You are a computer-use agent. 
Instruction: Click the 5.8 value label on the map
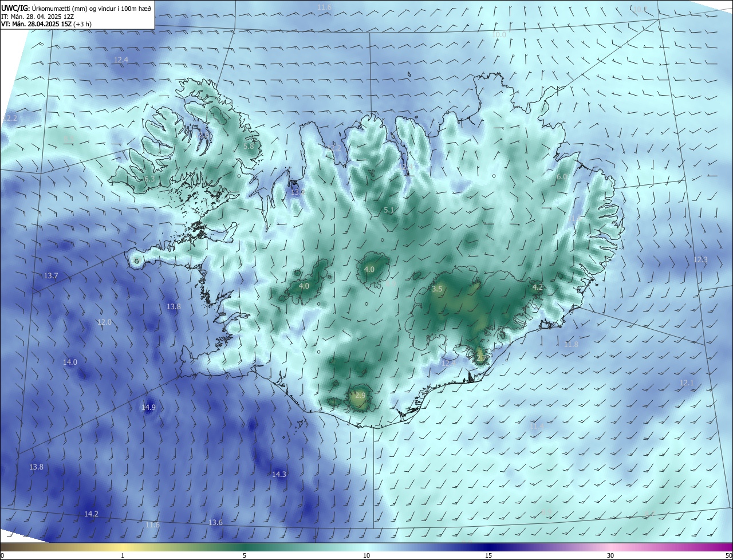pyautogui.click(x=249, y=146)
